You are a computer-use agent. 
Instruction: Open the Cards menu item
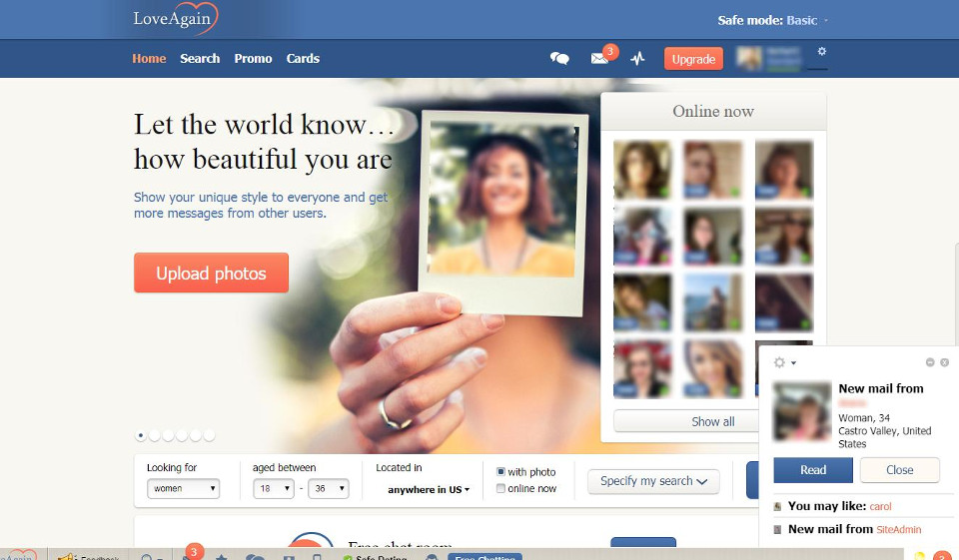coord(303,59)
